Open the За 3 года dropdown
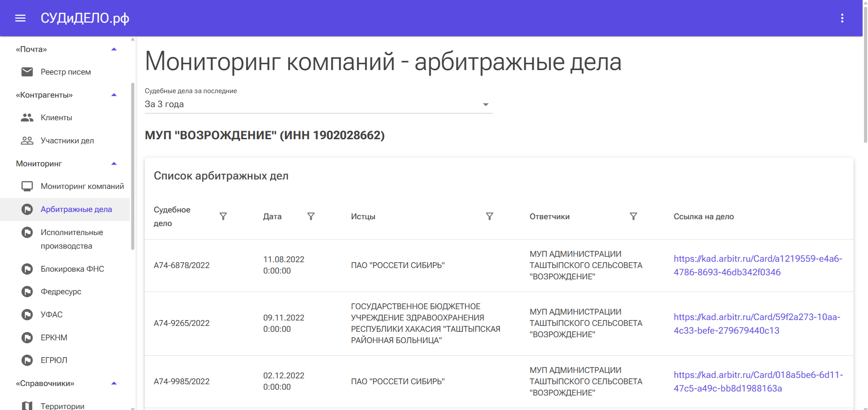The image size is (868, 410). click(x=485, y=104)
